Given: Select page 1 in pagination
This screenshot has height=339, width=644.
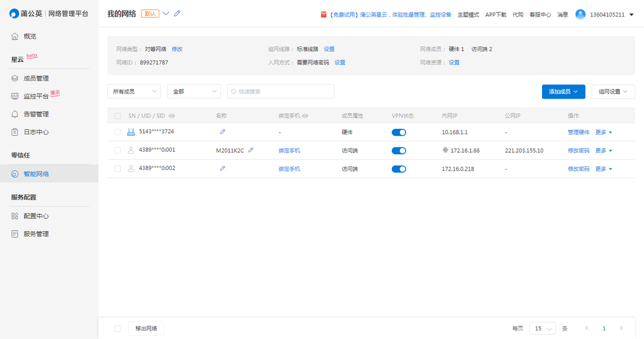Looking at the screenshot, I should [x=604, y=328].
